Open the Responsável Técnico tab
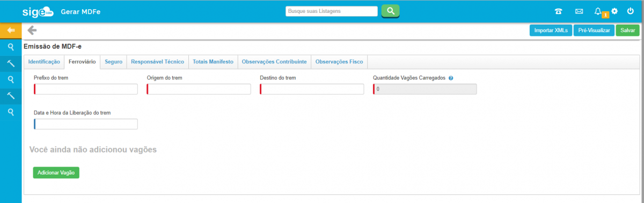644x203 pixels. [158, 62]
